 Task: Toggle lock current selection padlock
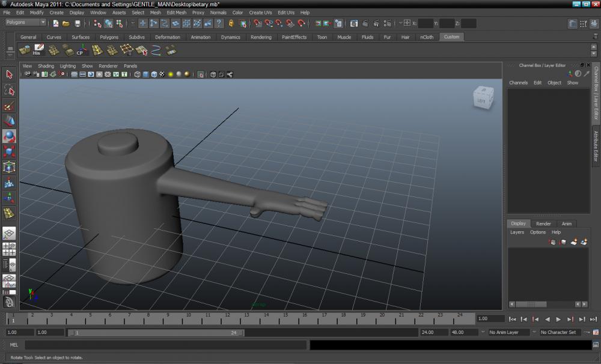231,24
